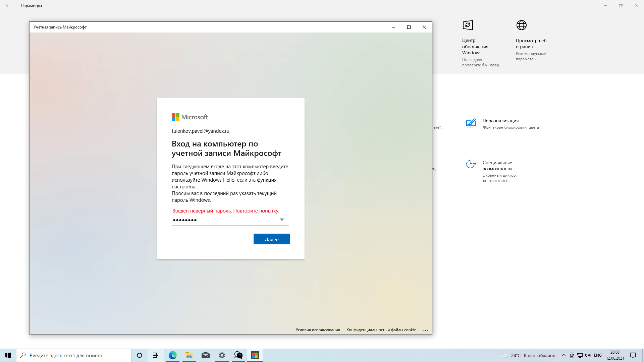Select Персонализация heading text
Screen dimensions: 644x362
(x=500, y=121)
